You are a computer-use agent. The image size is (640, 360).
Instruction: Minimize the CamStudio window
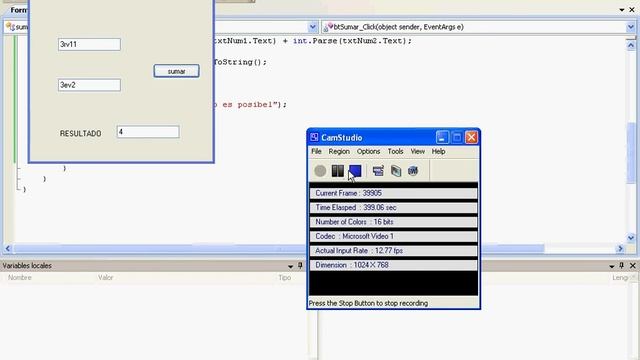click(442, 138)
